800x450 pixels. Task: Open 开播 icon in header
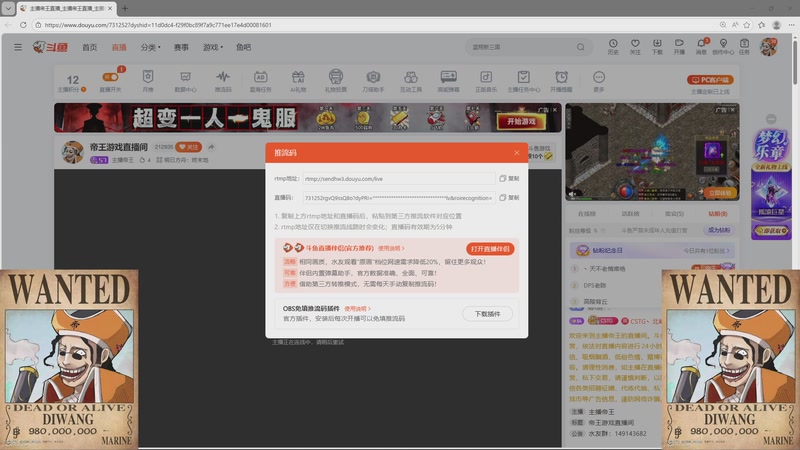tap(679, 46)
